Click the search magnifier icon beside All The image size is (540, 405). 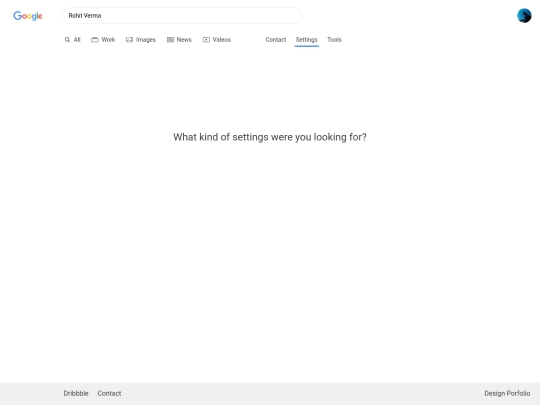click(x=67, y=40)
